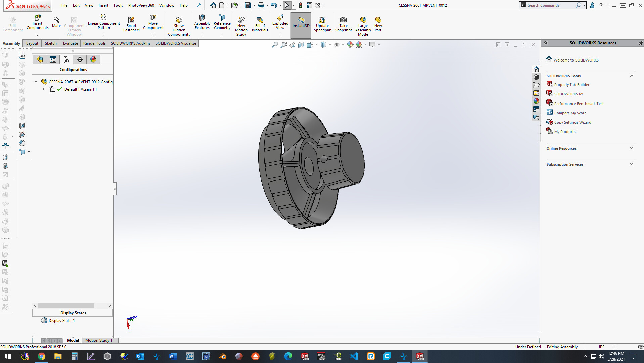Image resolution: width=644 pixels, height=363 pixels.
Task: Open Chrome from Windows taskbar
Action: click(42, 356)
